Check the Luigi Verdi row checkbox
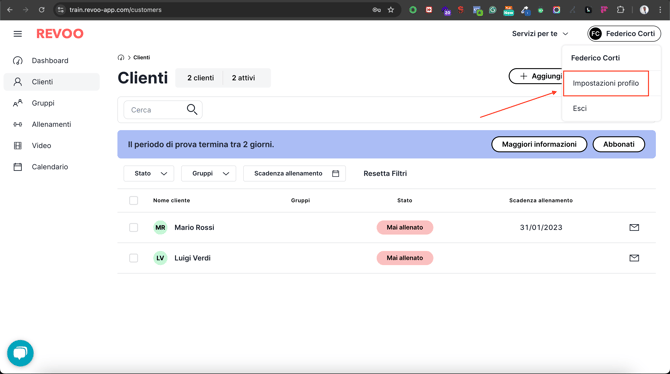The width and height of the screenshot is (670, 374). pos(134,258)
